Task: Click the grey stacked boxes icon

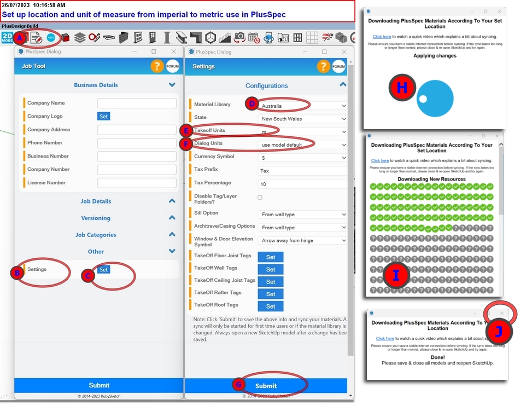Action: point(341,38)
